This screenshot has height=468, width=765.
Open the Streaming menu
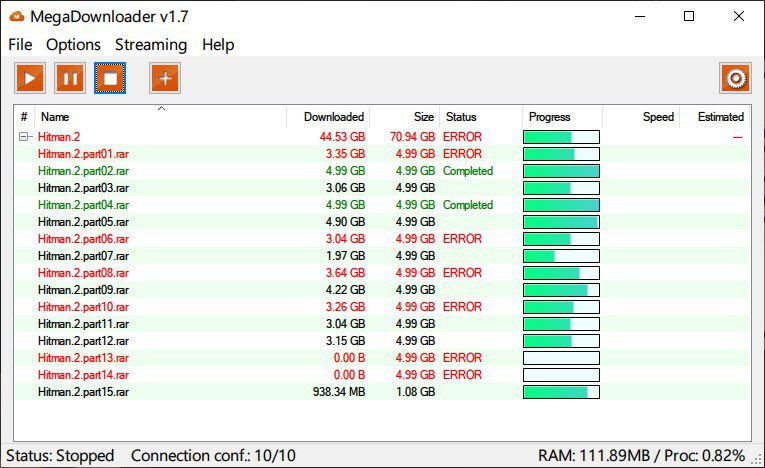click(151, 45)
